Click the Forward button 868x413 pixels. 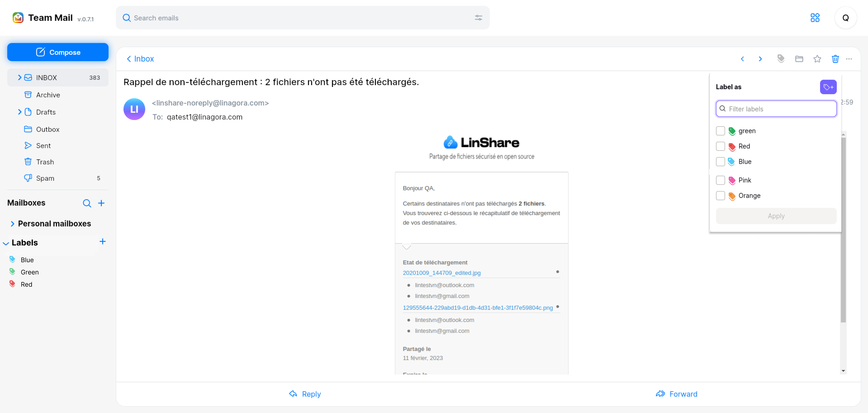coord(676,394)
